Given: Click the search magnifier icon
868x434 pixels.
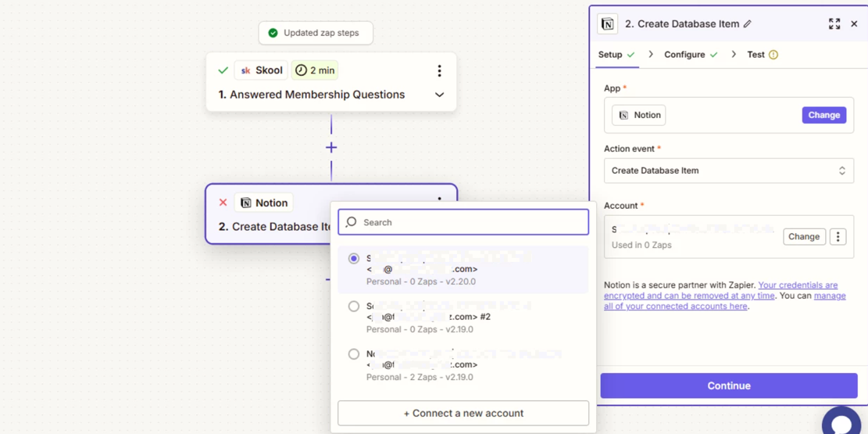Looking at the screenshot, I should (x=351, y=222).
